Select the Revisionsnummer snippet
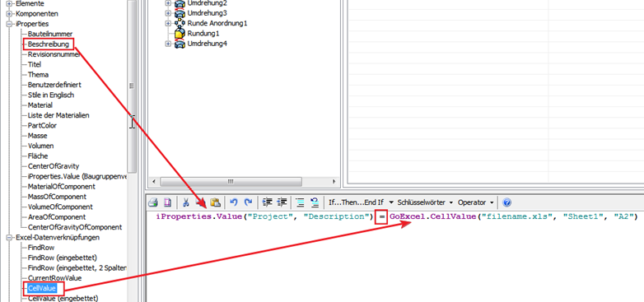 point(54,54)
